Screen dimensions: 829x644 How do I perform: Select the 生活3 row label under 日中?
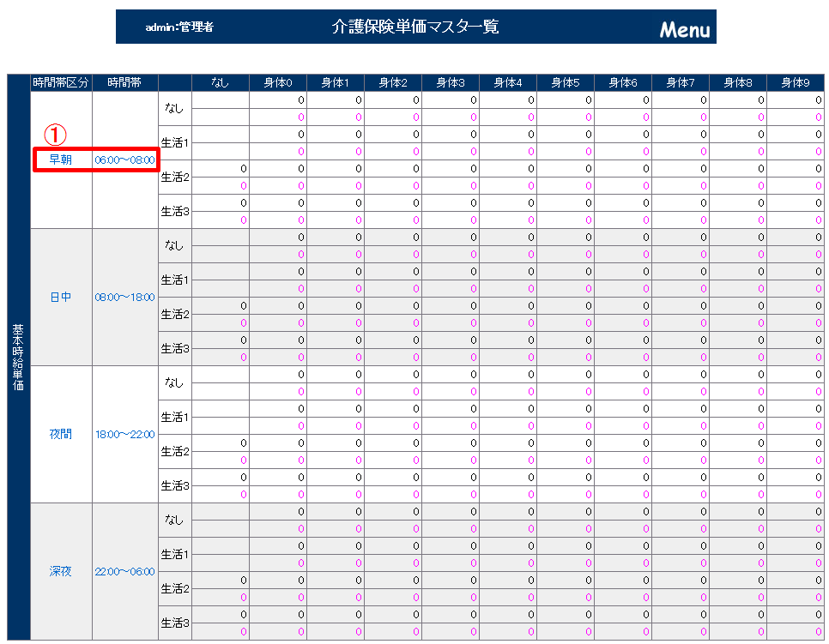coord(175,349)
